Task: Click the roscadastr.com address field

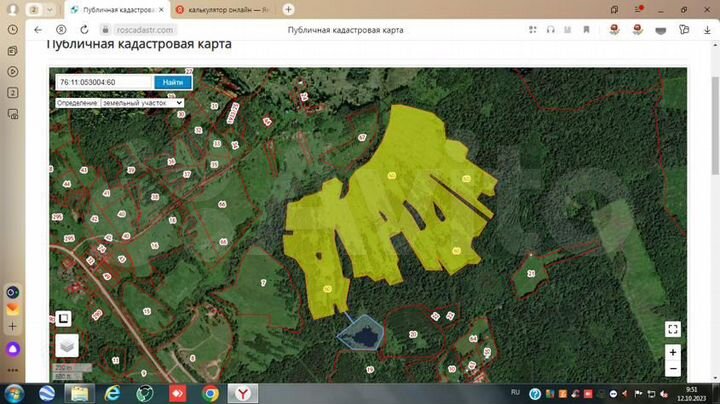Action: (145, 30)
